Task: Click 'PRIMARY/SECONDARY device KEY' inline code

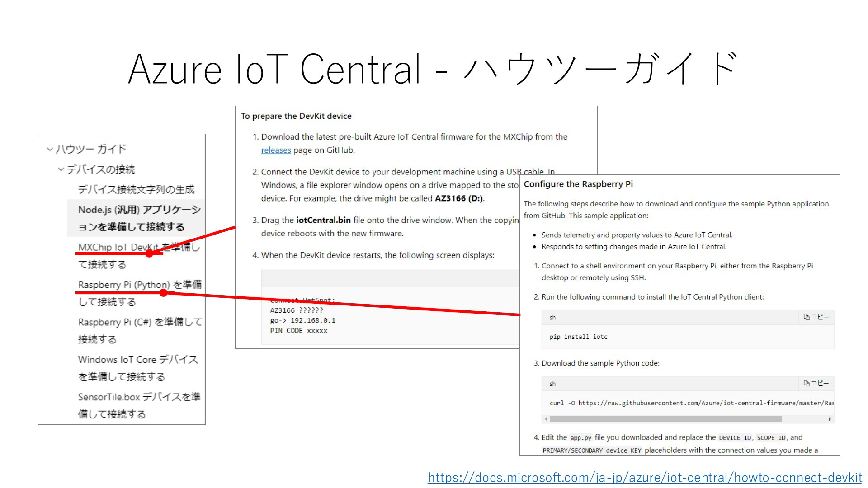Action: 592,450
